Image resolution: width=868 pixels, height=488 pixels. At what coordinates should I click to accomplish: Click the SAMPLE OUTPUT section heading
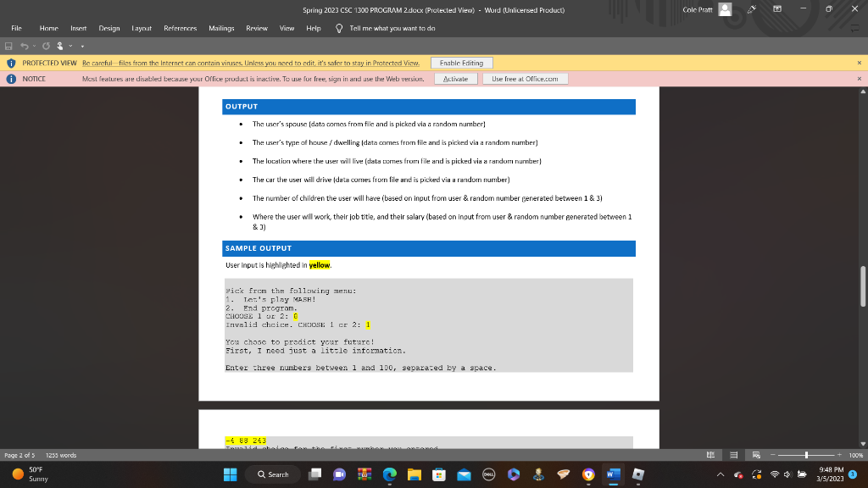click(258, 248)
